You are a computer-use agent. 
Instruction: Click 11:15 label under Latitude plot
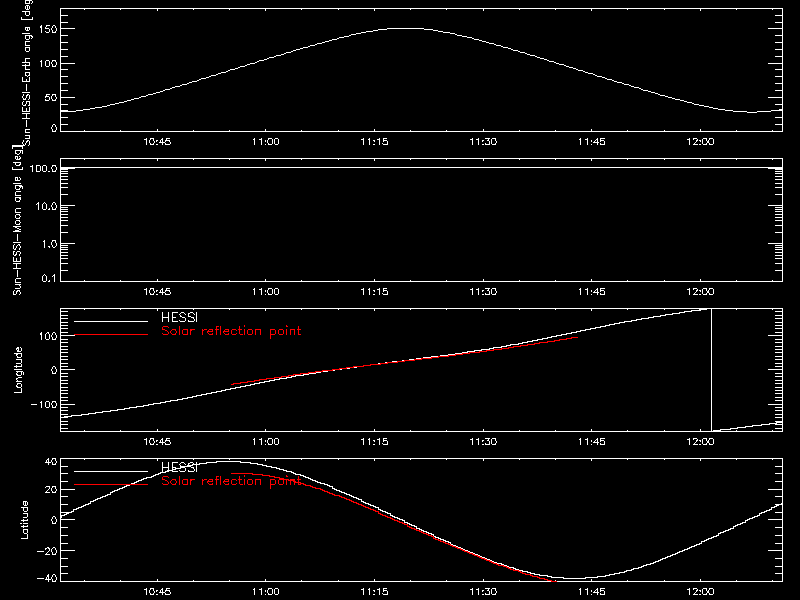(374, 592)
